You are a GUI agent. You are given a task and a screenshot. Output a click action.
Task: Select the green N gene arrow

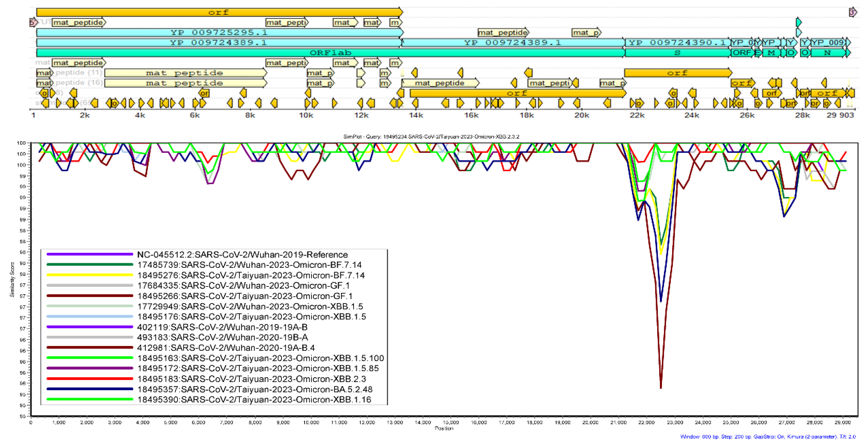827,53
